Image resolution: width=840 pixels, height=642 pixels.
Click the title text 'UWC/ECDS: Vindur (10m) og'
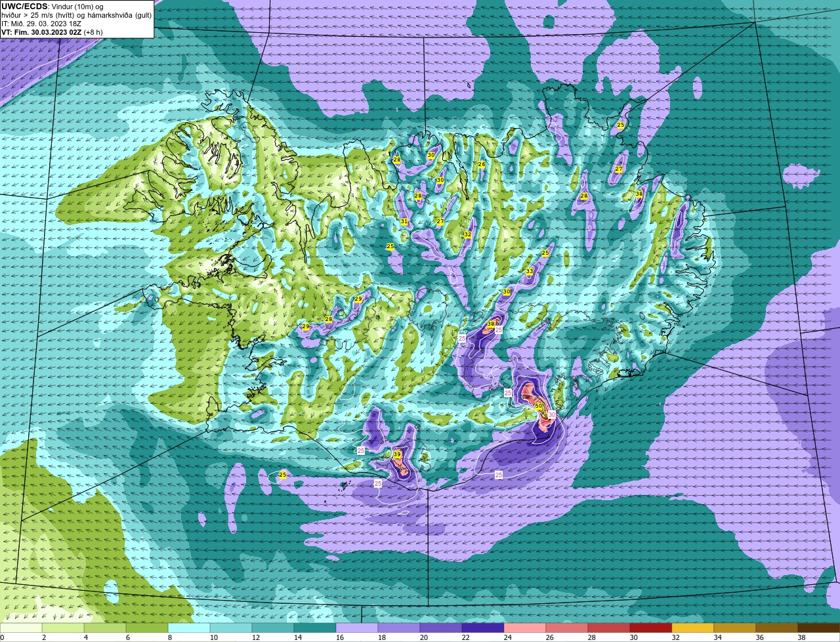[52, 7]
